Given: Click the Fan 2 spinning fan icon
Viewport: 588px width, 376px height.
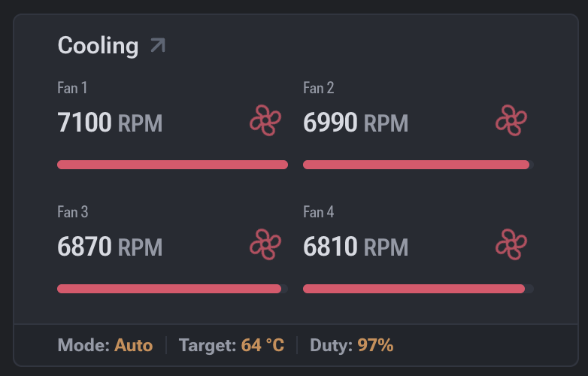Looking at the screenshot, I should coord(511,120).
